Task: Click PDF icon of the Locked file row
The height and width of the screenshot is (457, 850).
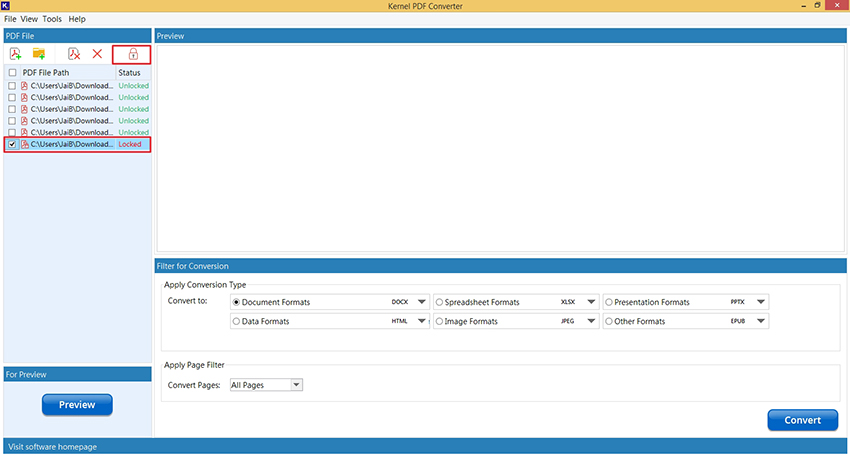Action: 24,144
